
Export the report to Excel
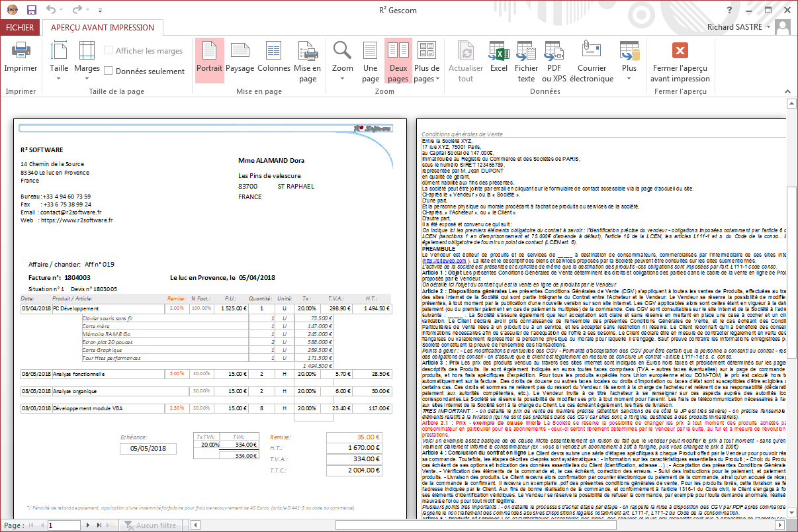[498, 56]
